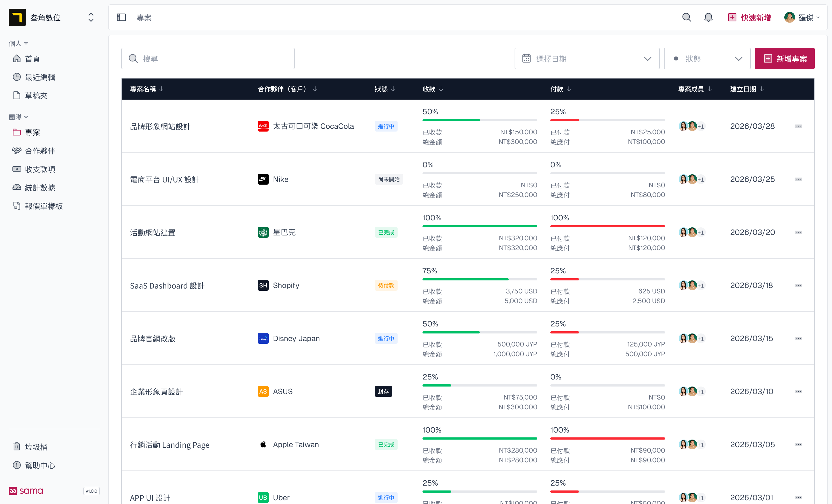Open more options for 活動網站建置 row
The height and width of the screenshot is (504, 832).
coord(798,232)
